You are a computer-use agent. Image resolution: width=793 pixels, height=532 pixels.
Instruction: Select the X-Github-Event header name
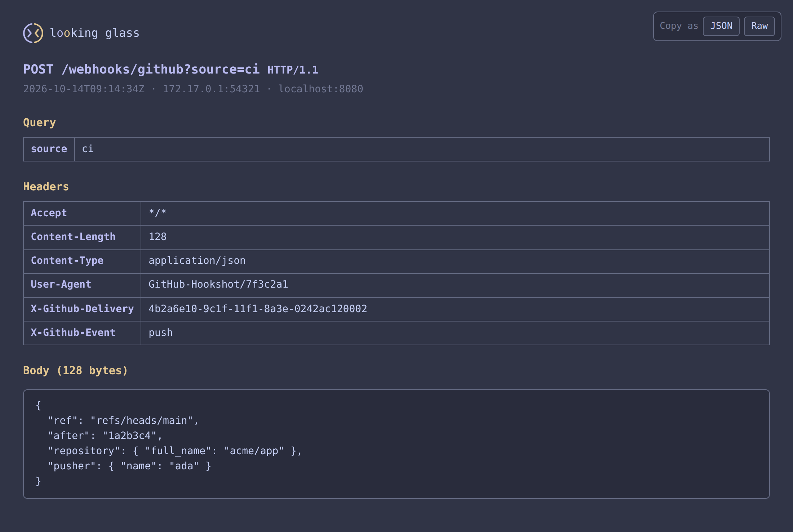(82, 333)
